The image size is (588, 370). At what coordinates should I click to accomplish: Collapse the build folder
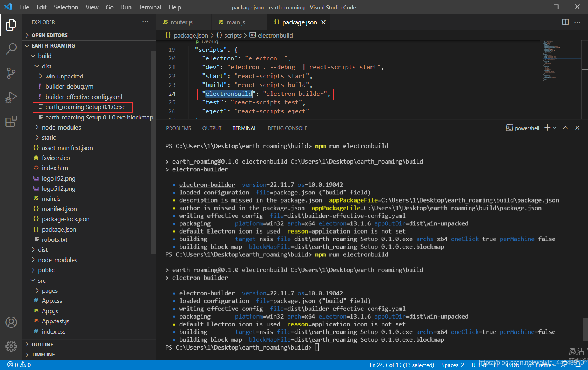[89, 56]
